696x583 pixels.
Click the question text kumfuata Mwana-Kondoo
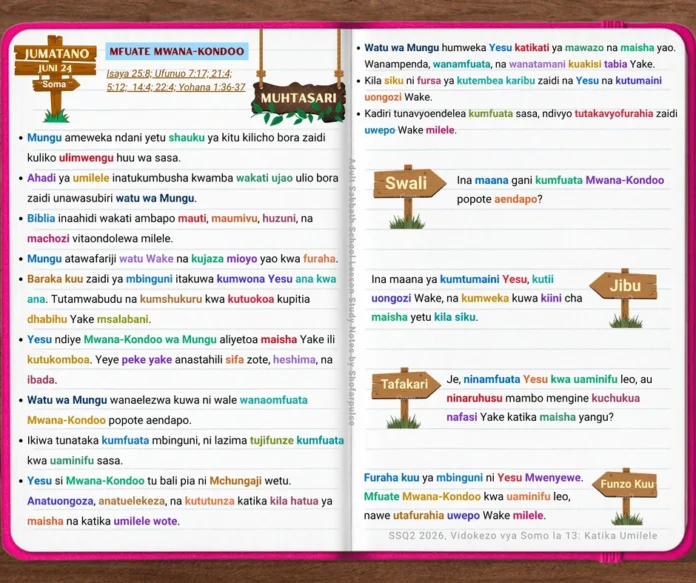[x=600, y=180]
